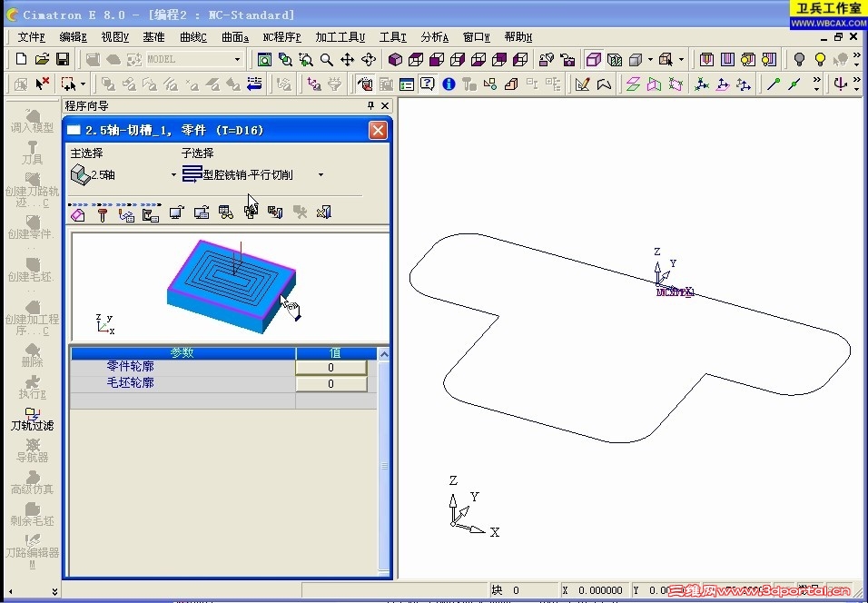Turn on the yellow light bulb icon
The image size is (868, 603).
pos(820,59)
